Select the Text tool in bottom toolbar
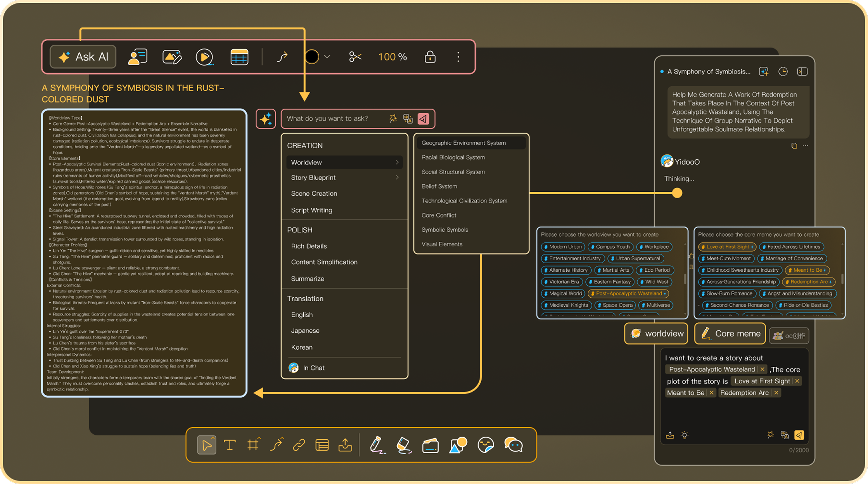 click(230, 445)
